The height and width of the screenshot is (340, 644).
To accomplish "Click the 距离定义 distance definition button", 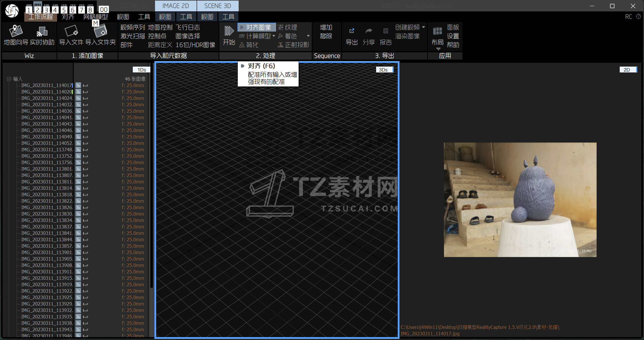I will point(160,45).
